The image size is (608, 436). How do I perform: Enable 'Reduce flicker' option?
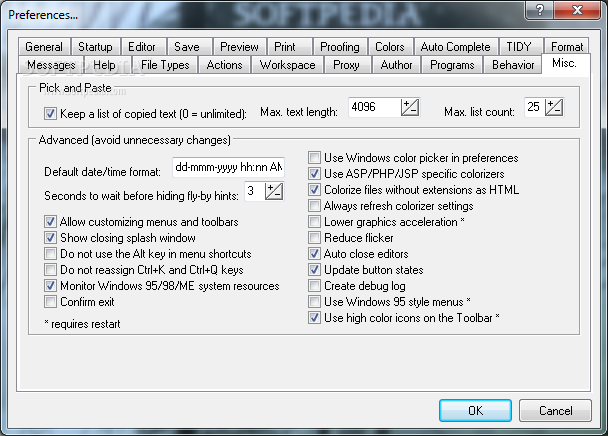315,238
